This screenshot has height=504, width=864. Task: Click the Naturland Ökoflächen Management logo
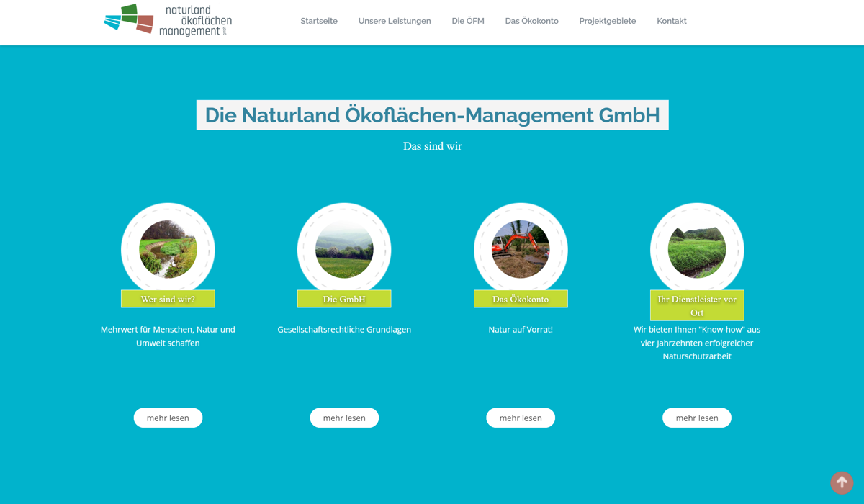167,20
